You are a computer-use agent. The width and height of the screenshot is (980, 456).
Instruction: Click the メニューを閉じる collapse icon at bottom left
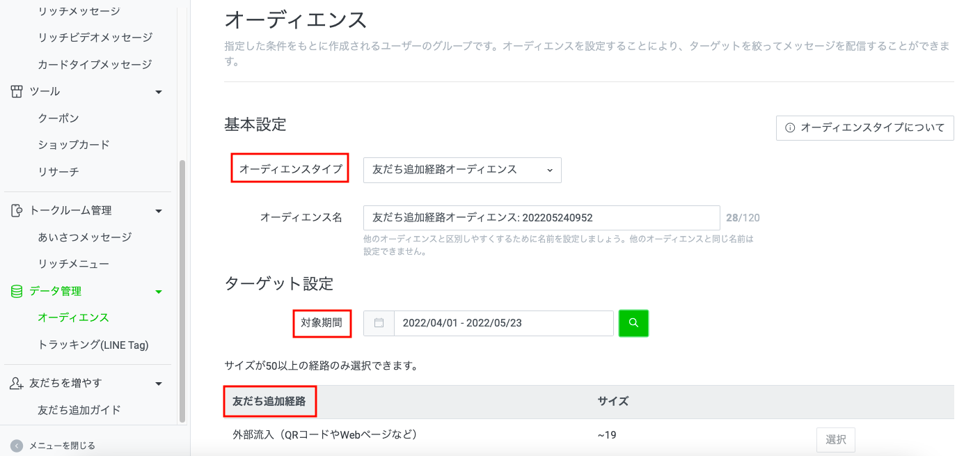click(15, 444)
